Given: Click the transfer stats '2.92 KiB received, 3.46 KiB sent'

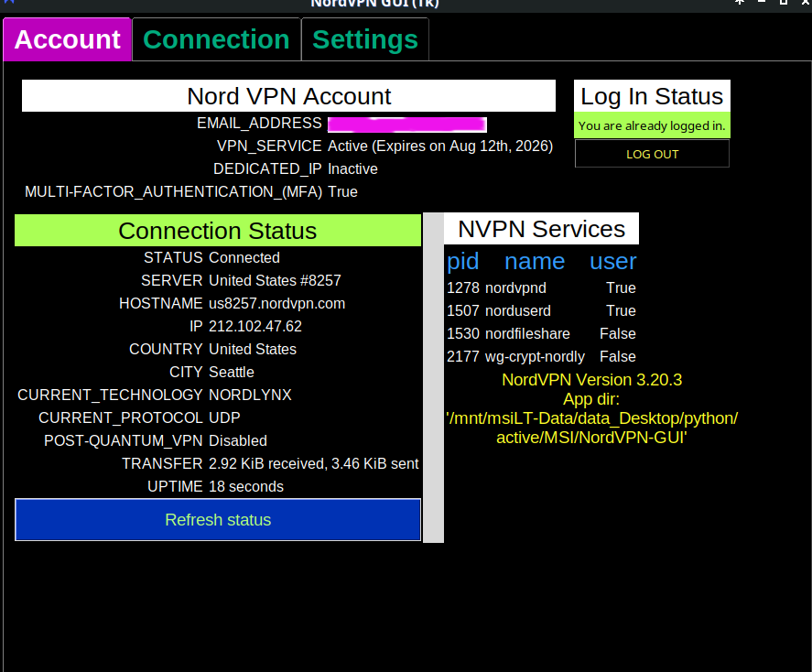Looking at the screenshot, I should click(x=314, y=463).
